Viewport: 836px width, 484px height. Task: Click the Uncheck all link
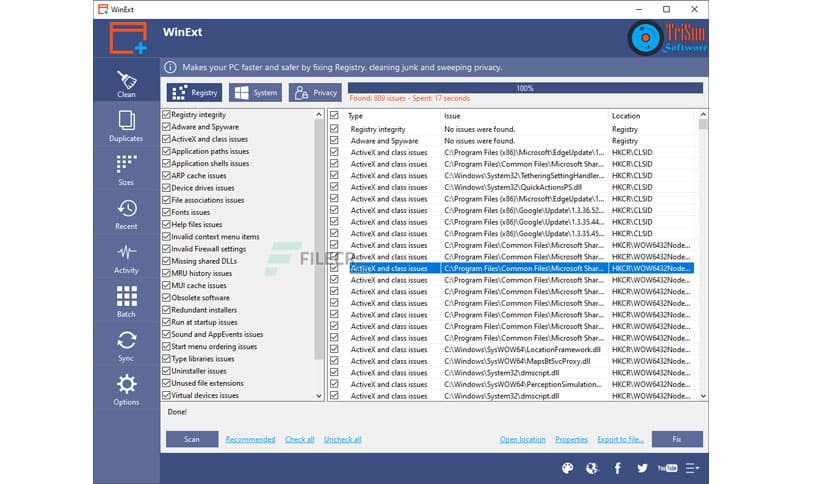click(x=343, y=440)
